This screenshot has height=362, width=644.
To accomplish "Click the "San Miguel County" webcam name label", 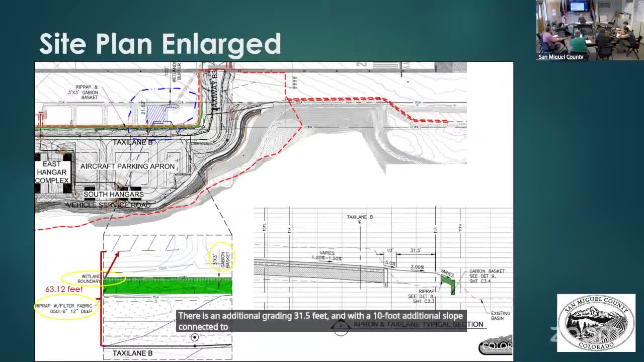I will (561, 57).
